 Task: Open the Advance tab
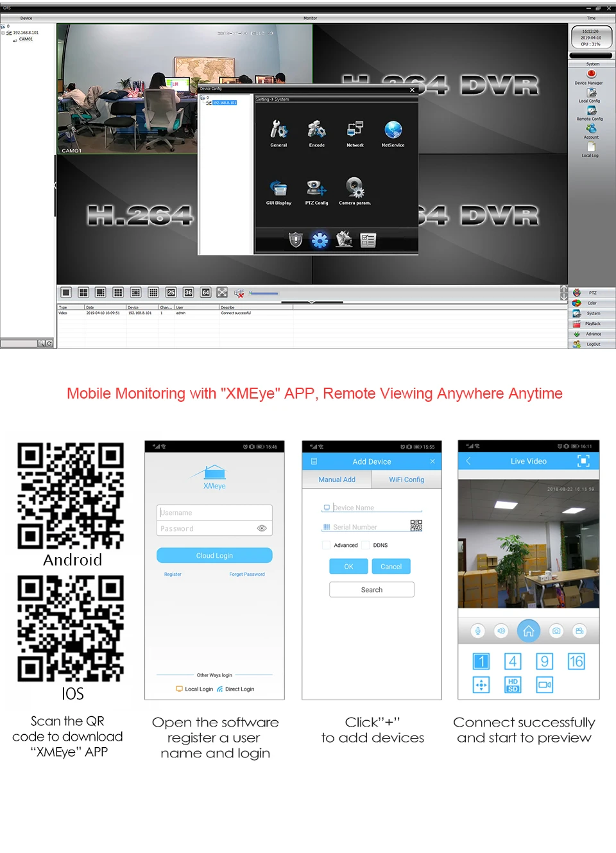592,334
